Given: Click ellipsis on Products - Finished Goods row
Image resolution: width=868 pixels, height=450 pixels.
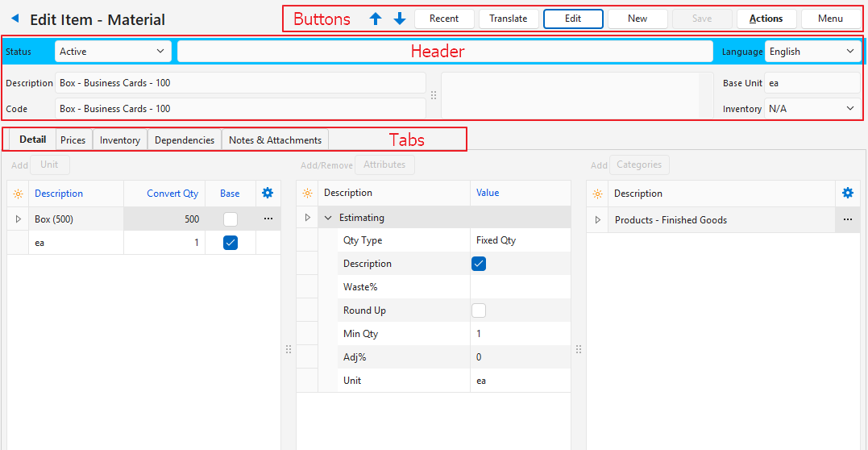Looking at the screenshot, I should coord(847,219).
